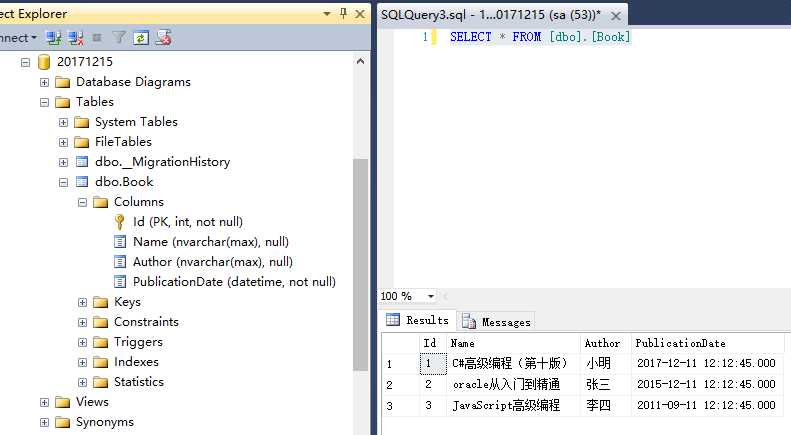This screenshot has height=435, width=791.
Task: Open the Connect dropdown in Object Explorer
Action: [x=18, y=38]
